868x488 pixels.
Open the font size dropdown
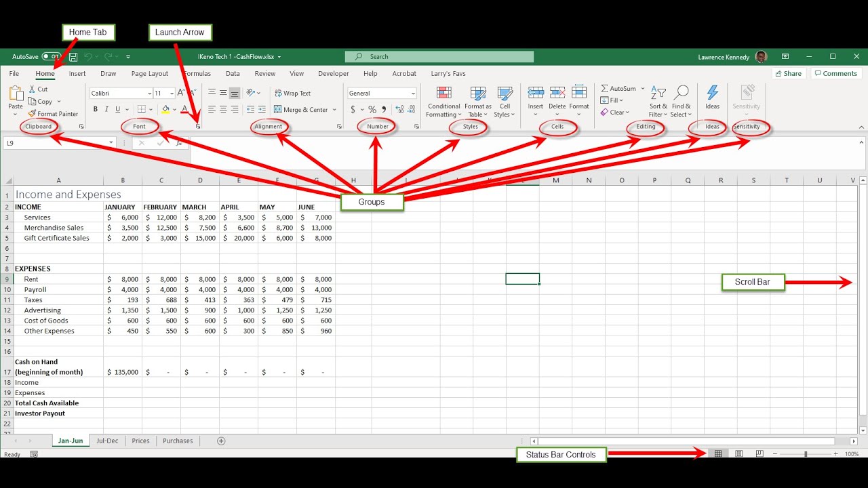pyautogui.click(x=172, y=94)
